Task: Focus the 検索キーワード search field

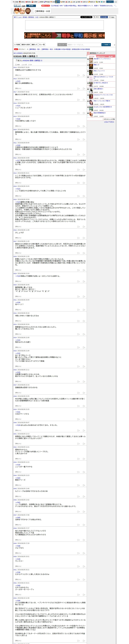Action: click(84, 45)
